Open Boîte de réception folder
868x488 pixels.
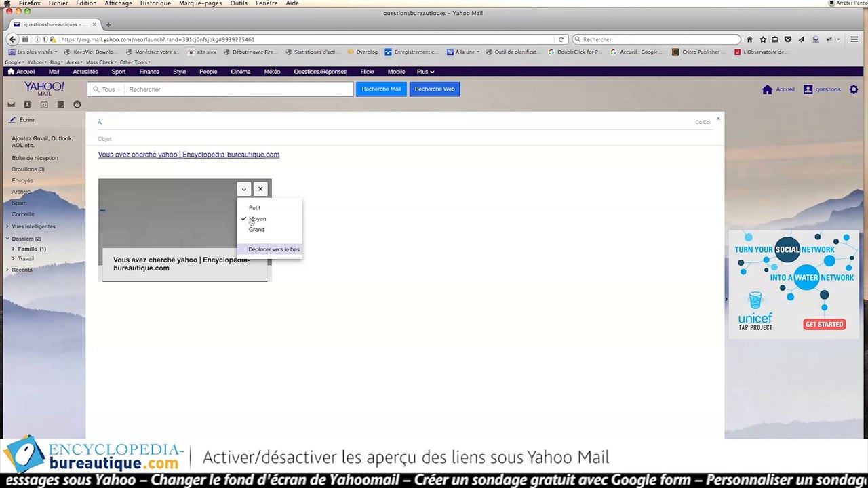(x=35, y=158)
